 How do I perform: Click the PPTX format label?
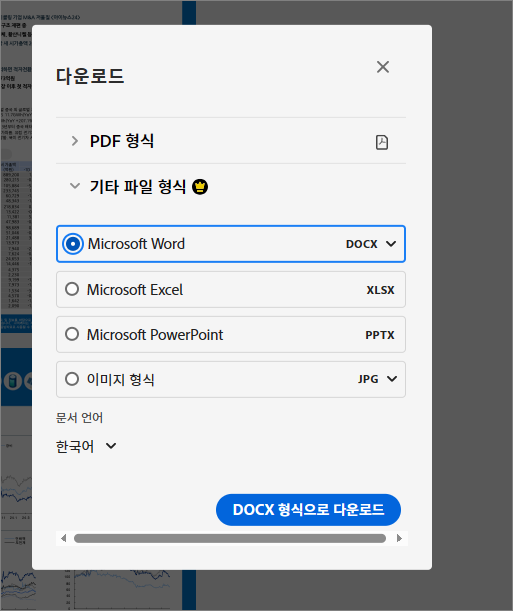(380, 335)
